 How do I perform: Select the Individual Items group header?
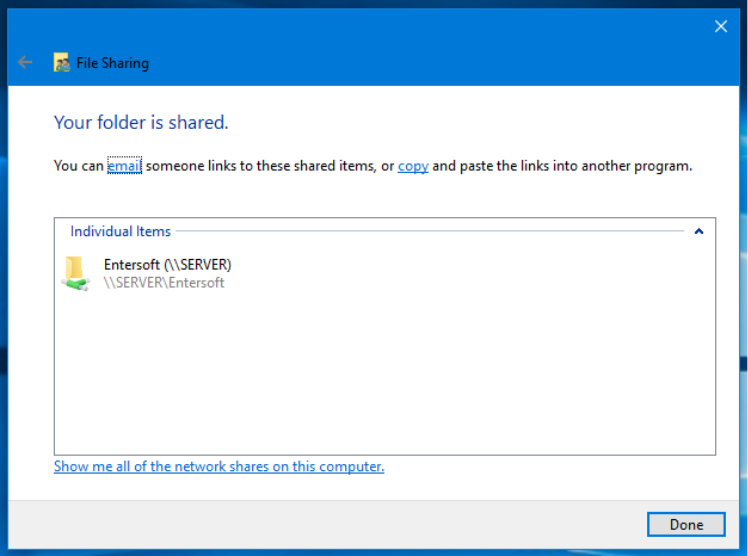coord(120,231)
